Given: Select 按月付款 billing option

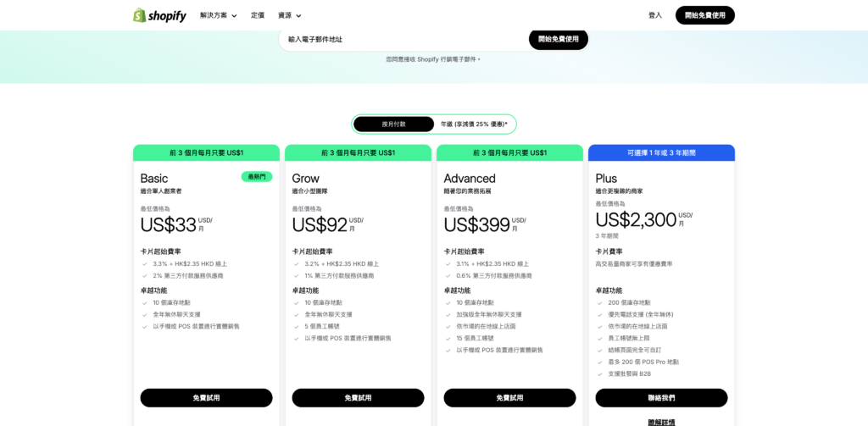Looking at the screenshot, I should point(393,124).
